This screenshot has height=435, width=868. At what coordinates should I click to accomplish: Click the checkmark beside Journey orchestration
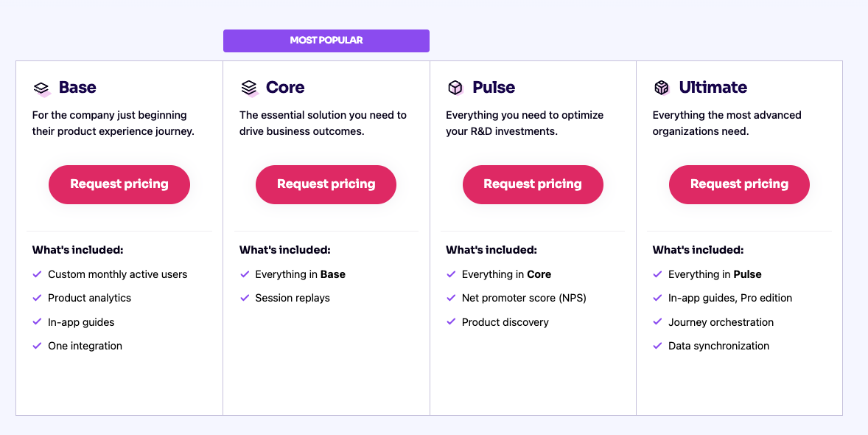tap(657, 322)
